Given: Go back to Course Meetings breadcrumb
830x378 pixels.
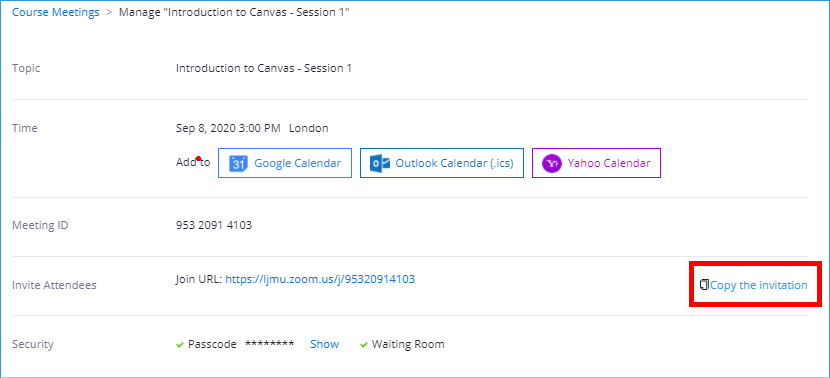Looking at the screenshot, I should (x=56, y=13).
